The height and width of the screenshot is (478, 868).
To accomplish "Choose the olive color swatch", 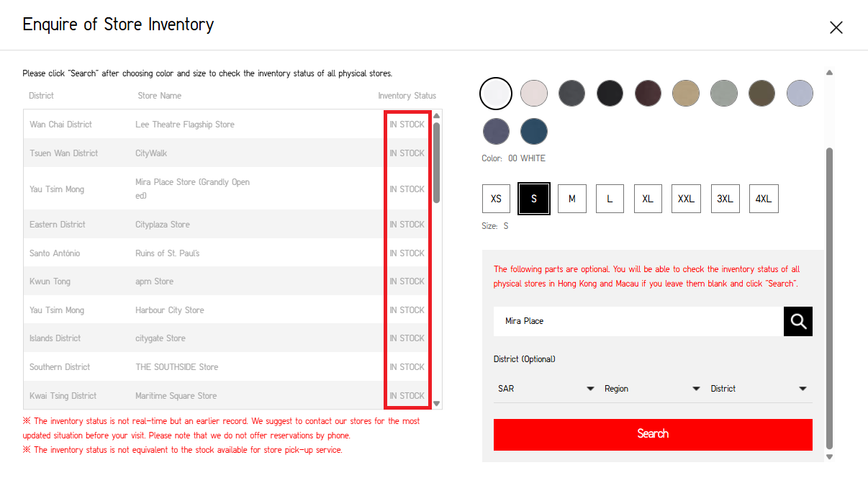I will 761,93.
